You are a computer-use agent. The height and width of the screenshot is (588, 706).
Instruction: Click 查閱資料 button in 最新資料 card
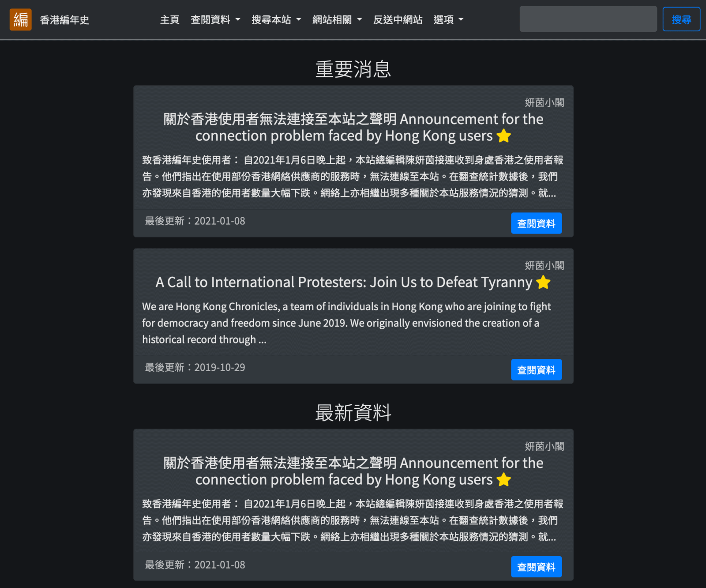click(x=536, y=567)
